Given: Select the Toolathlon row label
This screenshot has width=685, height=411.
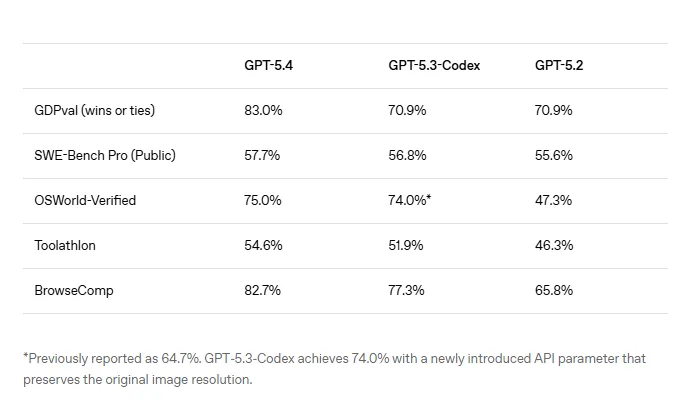Looking at the screenshot, I should pyautogui.click(x=65, y=245).
